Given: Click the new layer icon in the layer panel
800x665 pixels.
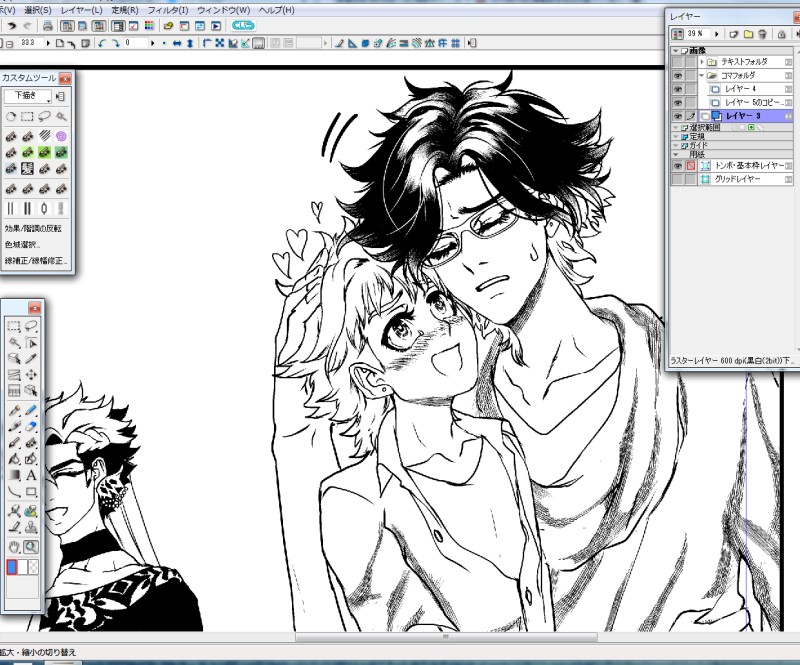Looking at the screenshot, I should tap(734, 34).
